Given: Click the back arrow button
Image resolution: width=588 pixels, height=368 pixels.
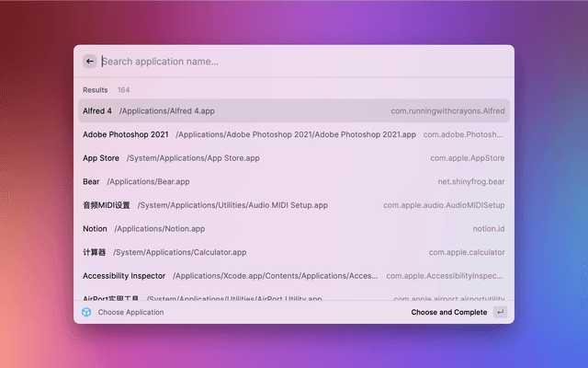Looking at the screenshot, I should pyautogui.click(x=90, y=62).
